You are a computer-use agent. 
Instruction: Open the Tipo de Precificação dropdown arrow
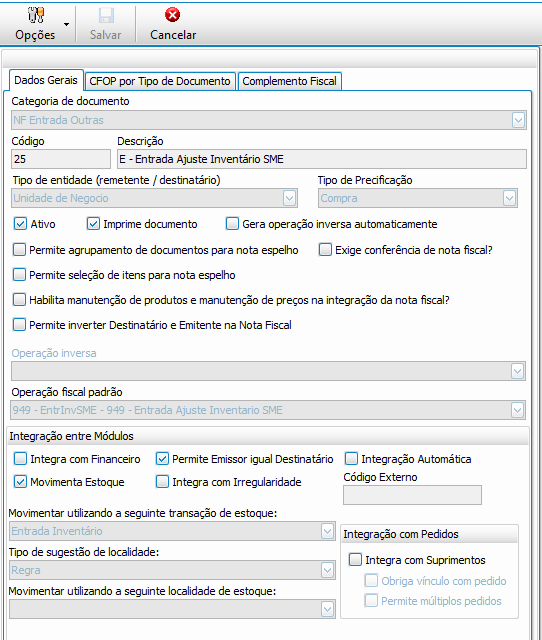click(509, 198)
